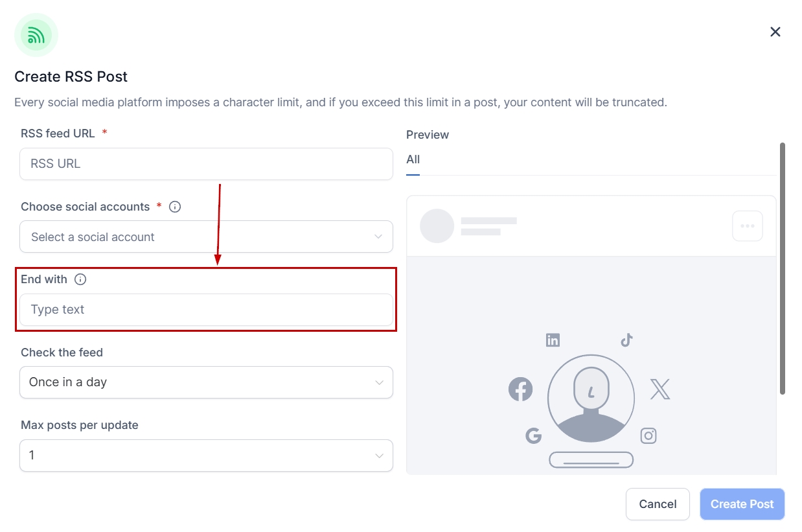Click the Facebook icon in preview
Image resolution: width=802 pixels, height=532 pixels.
520,389
